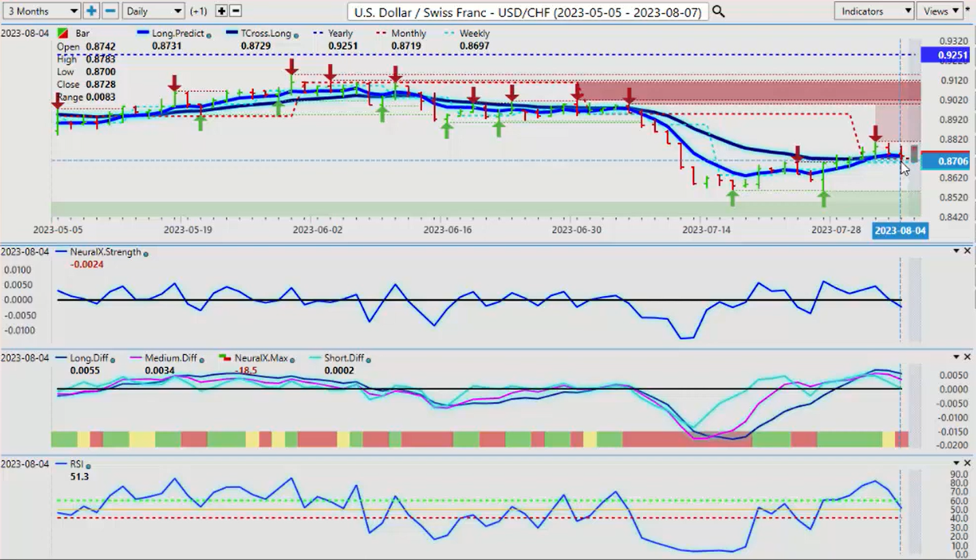Collapse the Long.Diff panel arrow
Image resolution: width=976 pixels, height=560 pixels.
956,357
